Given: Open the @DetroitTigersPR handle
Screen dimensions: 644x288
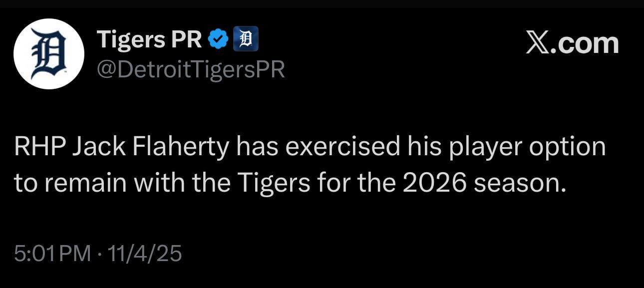Looking at the screenshot, I should 191,70.
